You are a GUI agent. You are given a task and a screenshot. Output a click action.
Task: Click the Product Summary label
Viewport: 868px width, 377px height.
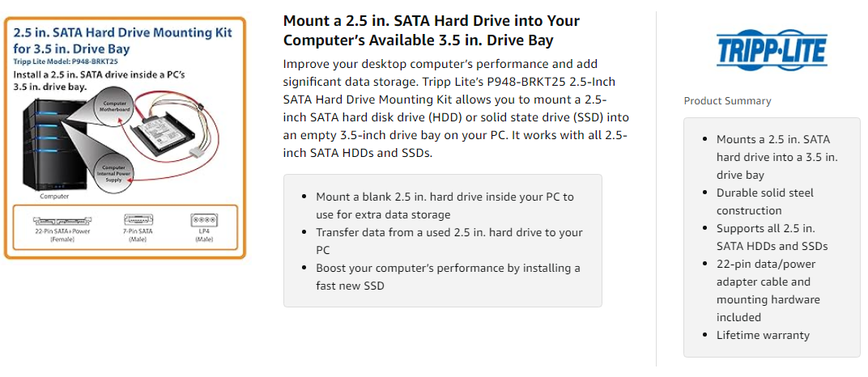coord(727,101)
